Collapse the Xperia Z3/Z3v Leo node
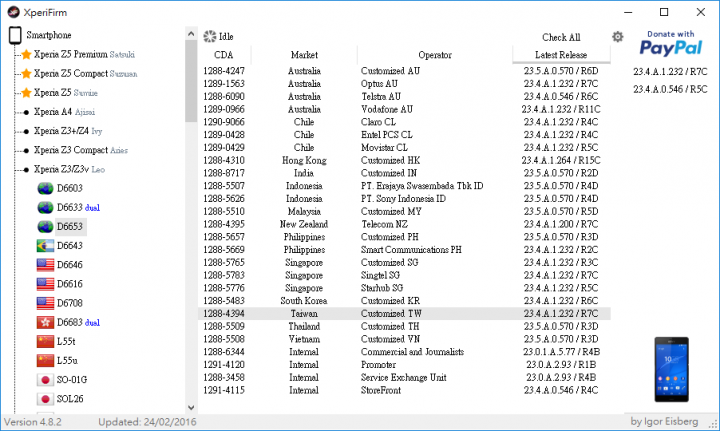The image size is (720, 431). 26,170
